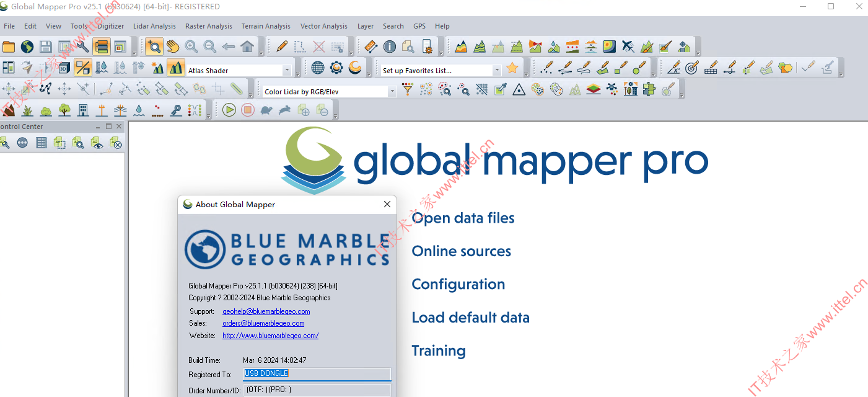Click the Home full view icon
Viewport: 868px width, 397px height.
pyautogui.click(x=247, y=47)
